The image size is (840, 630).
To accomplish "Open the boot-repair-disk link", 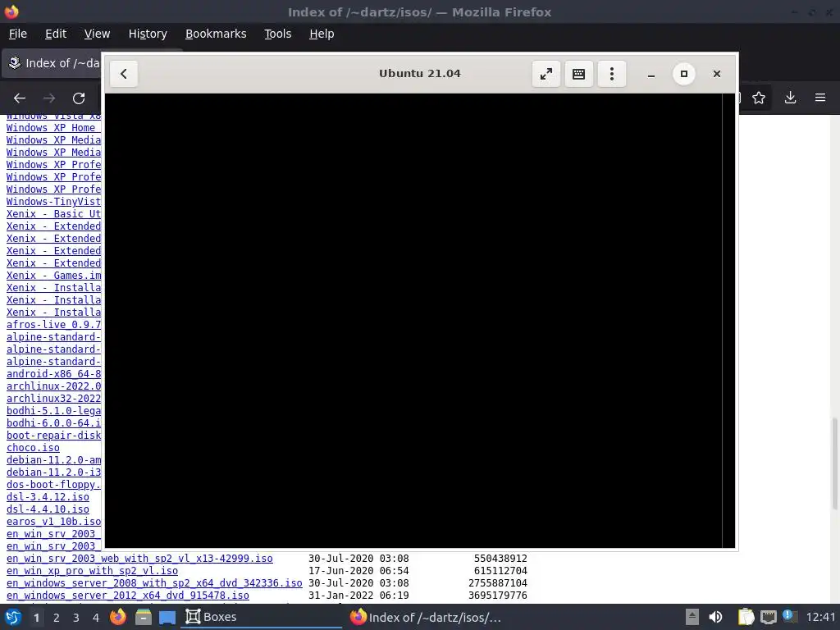I will [53, 436].
